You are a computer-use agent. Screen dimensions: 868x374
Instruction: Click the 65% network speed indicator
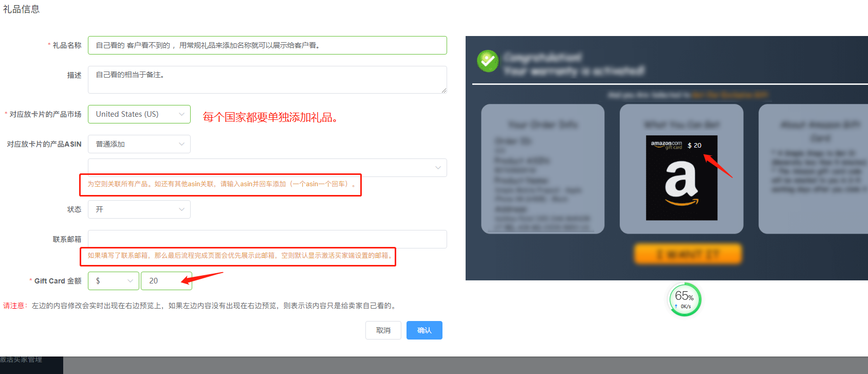pos(685,299)
